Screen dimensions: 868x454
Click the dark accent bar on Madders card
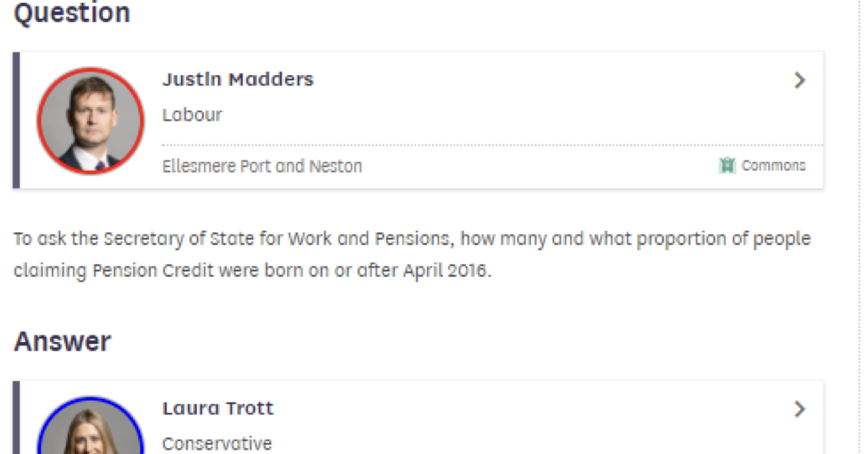16,120
